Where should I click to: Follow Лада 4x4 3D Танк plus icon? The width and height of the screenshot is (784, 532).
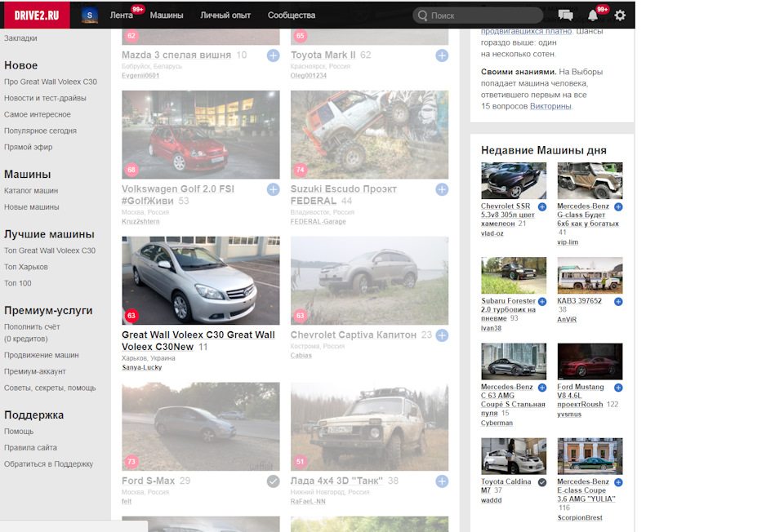click(442, 481)
